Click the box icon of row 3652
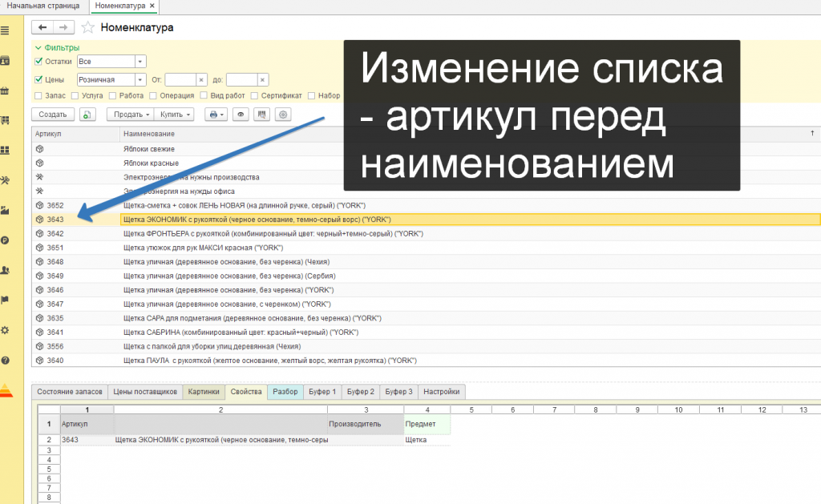The width and height of the screenshot is (821, 504). (39, 205)
